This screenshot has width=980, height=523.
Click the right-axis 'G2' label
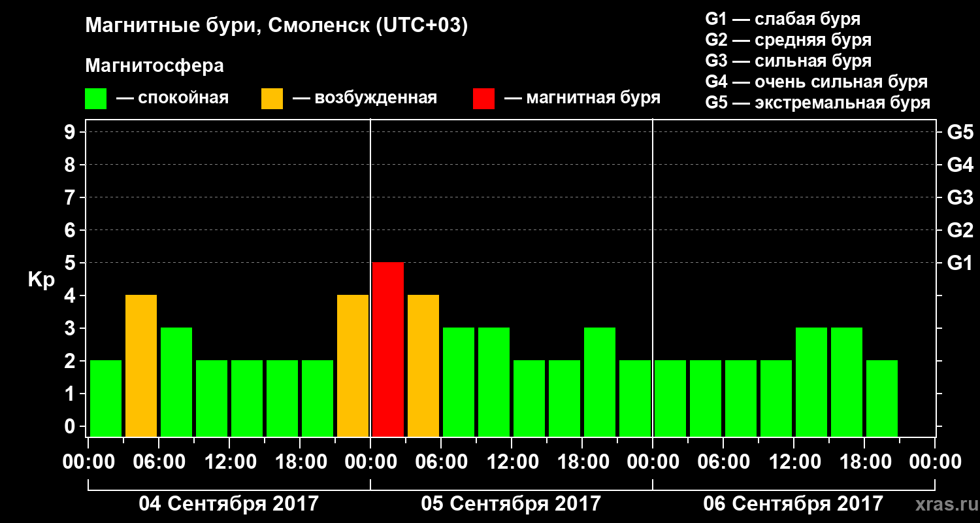click(960, 230)
